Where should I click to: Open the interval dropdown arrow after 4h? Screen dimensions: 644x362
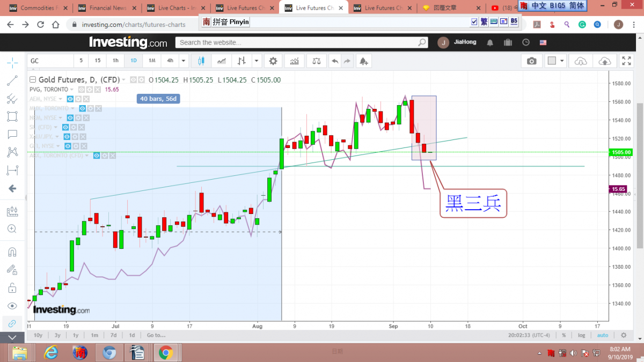coord(184,61)
